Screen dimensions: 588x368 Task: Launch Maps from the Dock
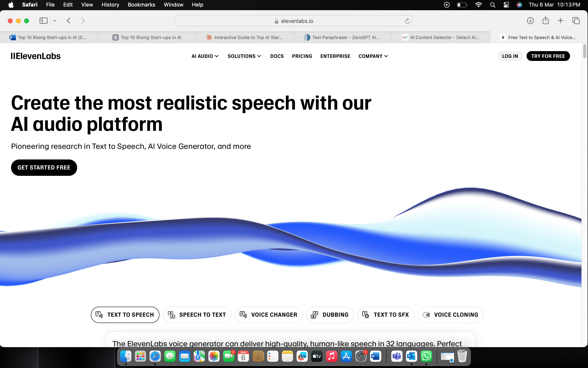pos(199,356)
